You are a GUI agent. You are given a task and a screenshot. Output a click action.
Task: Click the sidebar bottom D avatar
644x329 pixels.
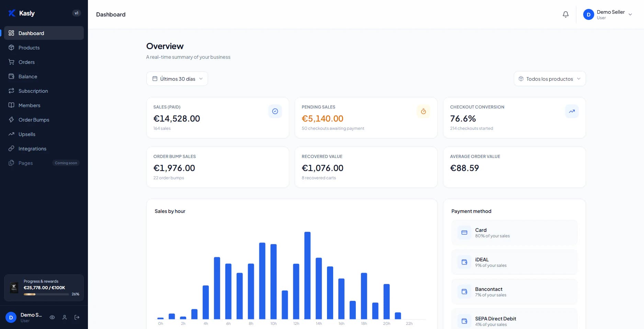(x=11, y=317)
